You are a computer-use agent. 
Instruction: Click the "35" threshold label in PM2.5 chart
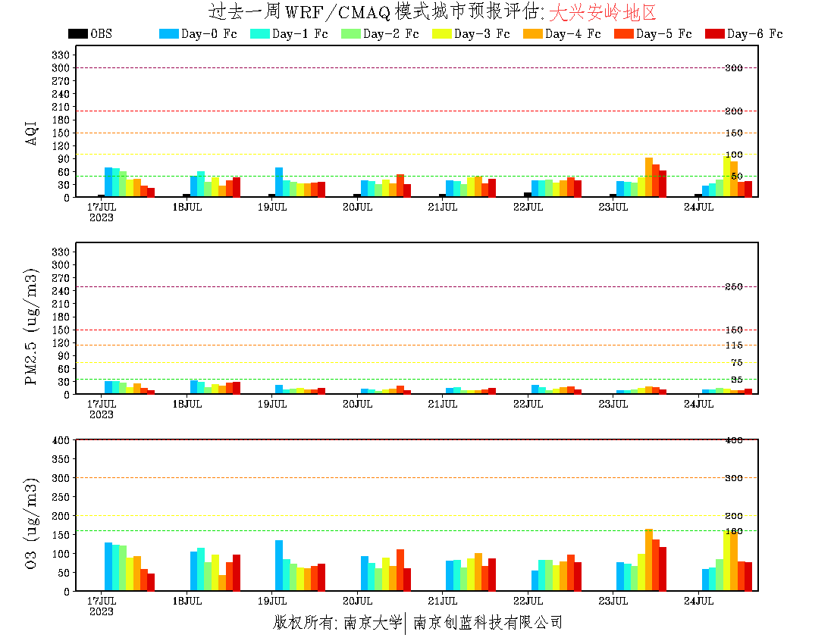click(737, 380)
